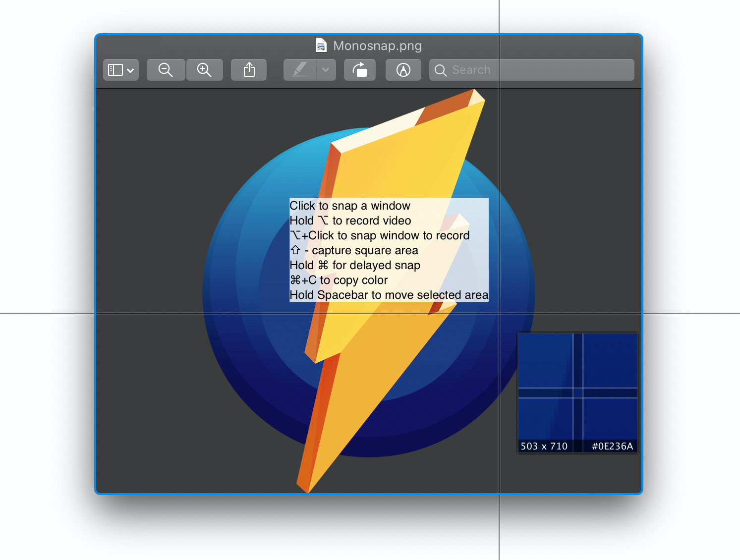
Task: Open the sidebar view menu button
Action: (x=121, y=70)
